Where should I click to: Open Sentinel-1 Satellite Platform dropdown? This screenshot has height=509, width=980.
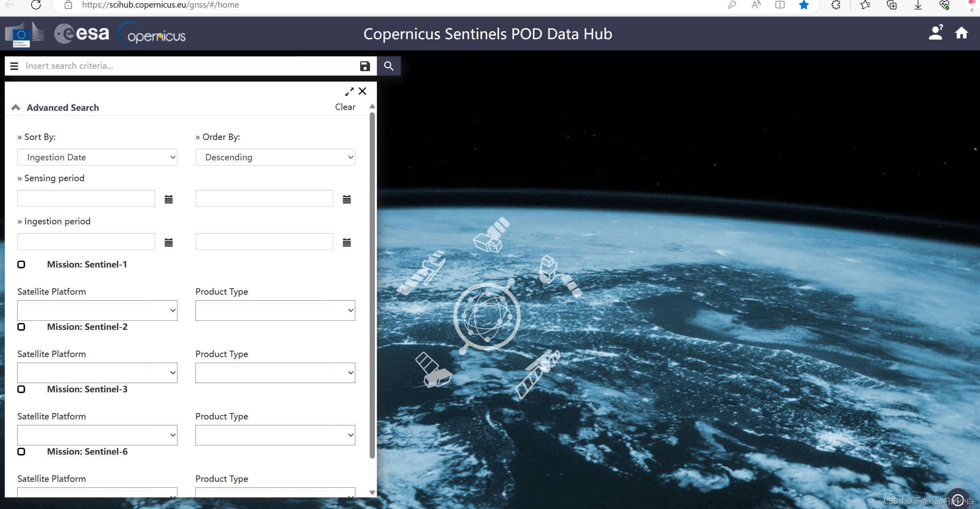(x=97, y=310)
